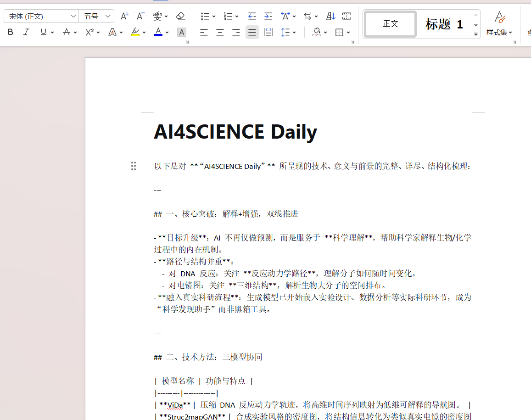Show paragraph marks dashed box icon
Image resolution: width=531 pixels, height=420 pixels.
coord(347,16)
